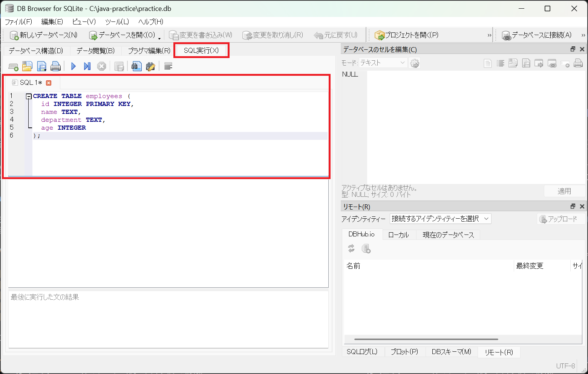Click the printer icon in cell editor
The width and height of the screenshot is (588, 374).
(x=578, y=63)
